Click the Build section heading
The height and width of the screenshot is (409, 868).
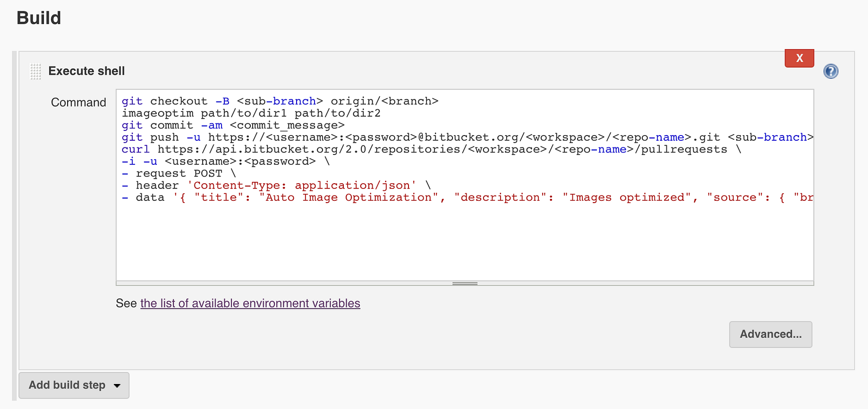point(39,18)
